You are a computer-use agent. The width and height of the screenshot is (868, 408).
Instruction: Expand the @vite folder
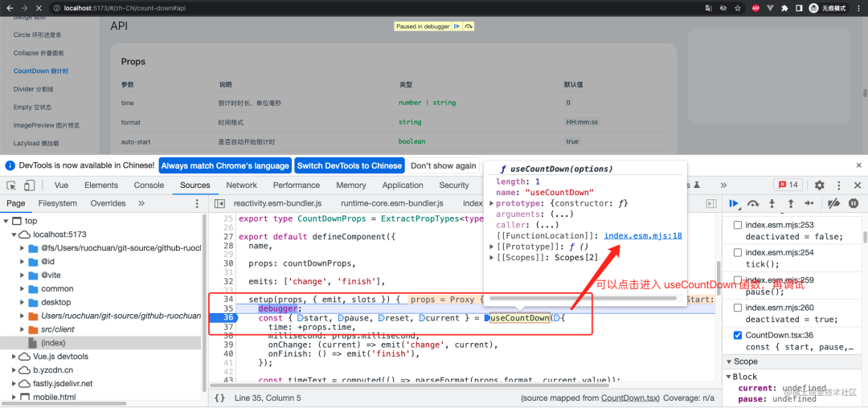pos(23,275)
